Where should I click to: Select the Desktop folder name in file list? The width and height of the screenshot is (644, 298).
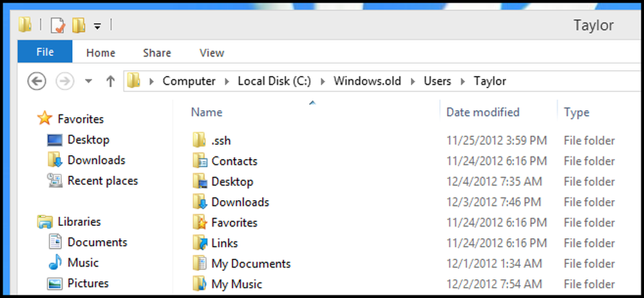pos(232,182)
